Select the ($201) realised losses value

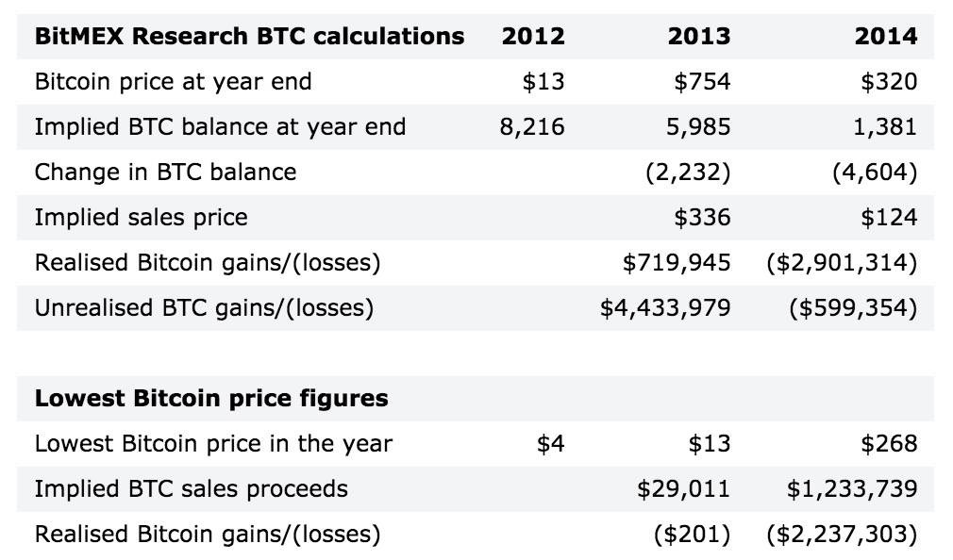coord(693,534)
